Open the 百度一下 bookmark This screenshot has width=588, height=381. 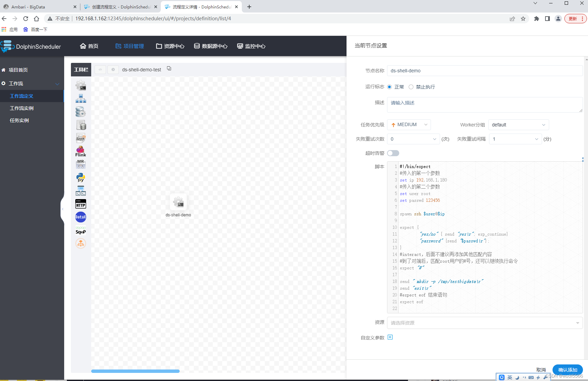[35, 29]
